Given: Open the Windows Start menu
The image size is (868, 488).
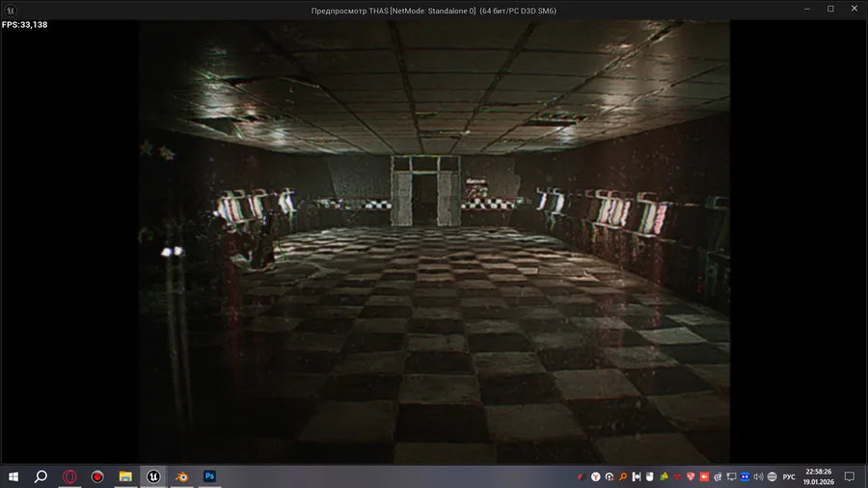Looking at the screenshot, I should coord(14,476).
